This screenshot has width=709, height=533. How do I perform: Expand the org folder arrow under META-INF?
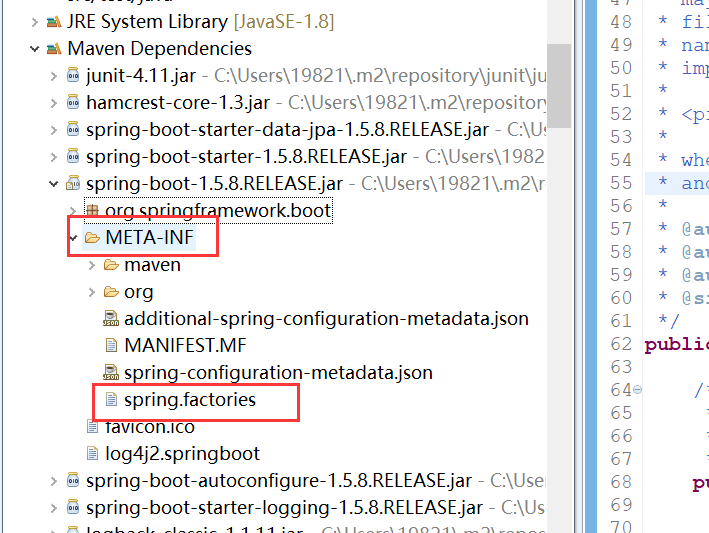pyautogui.click(x=92, y=292)
